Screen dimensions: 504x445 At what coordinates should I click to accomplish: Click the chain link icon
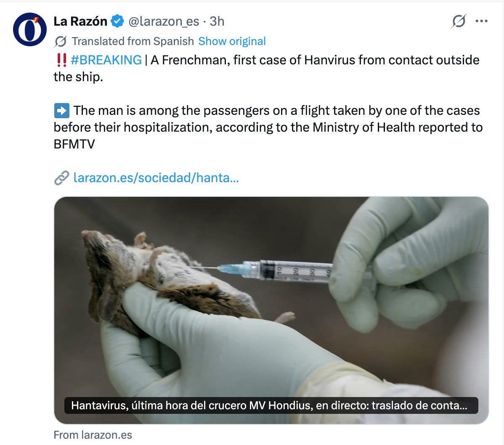pos(62,177)
